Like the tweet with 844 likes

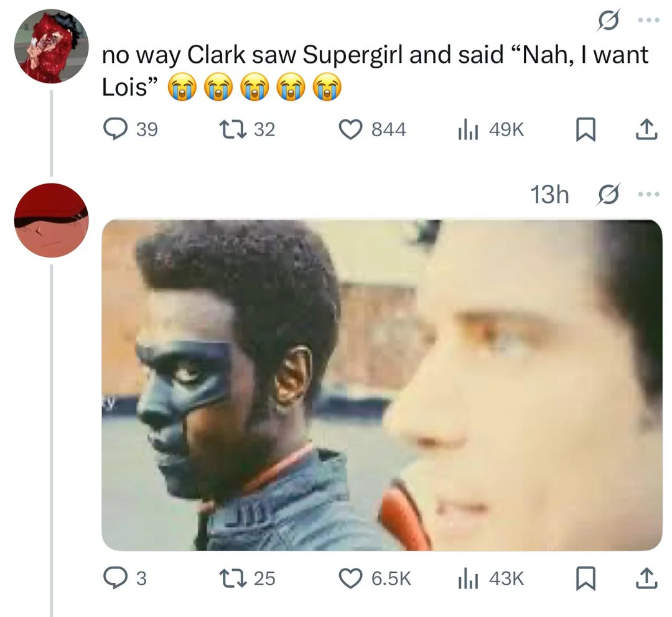click(373, 129)
